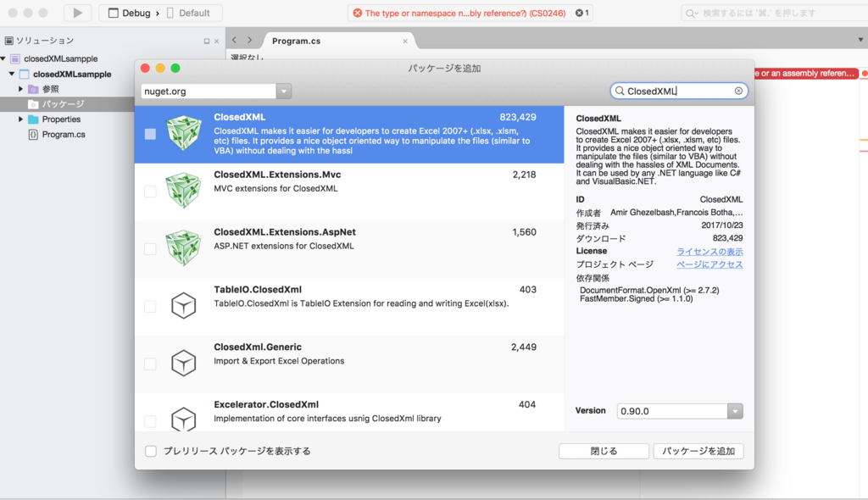Select the Default run target

click(x=187, y=13)
